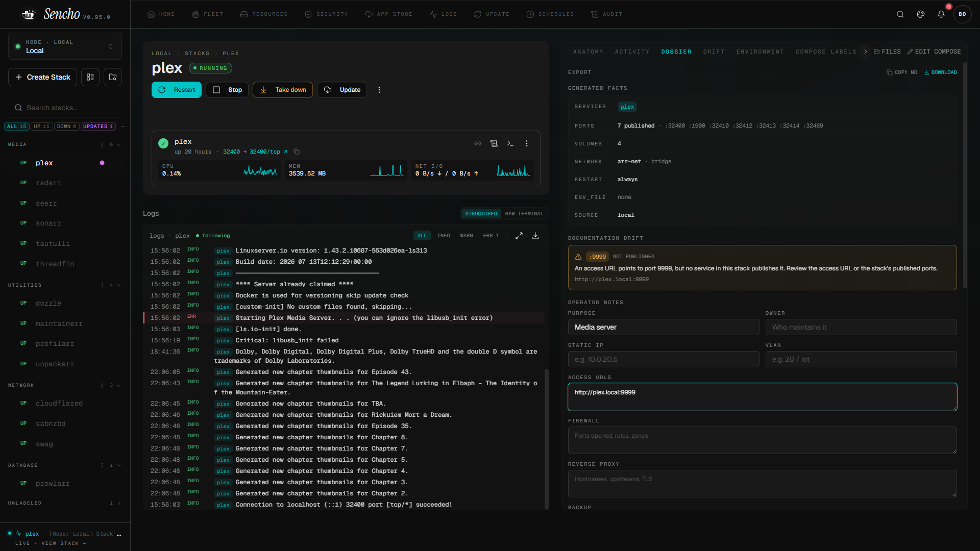Open plex container kebab menu
The width and height of the screenshot is (980, 551).
pos(527,143)
